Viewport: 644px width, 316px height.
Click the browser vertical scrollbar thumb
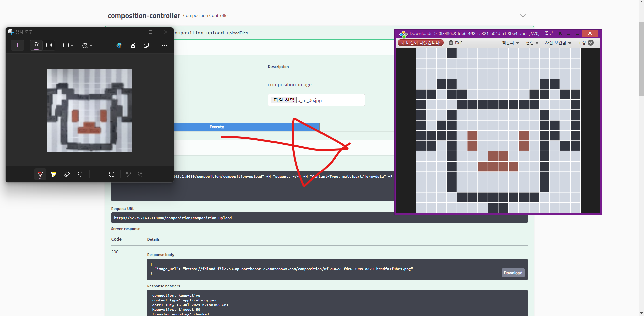641,59
